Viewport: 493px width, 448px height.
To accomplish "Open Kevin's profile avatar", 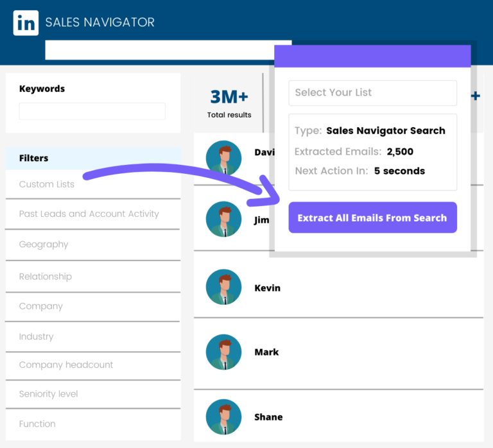I will point(223,287).
